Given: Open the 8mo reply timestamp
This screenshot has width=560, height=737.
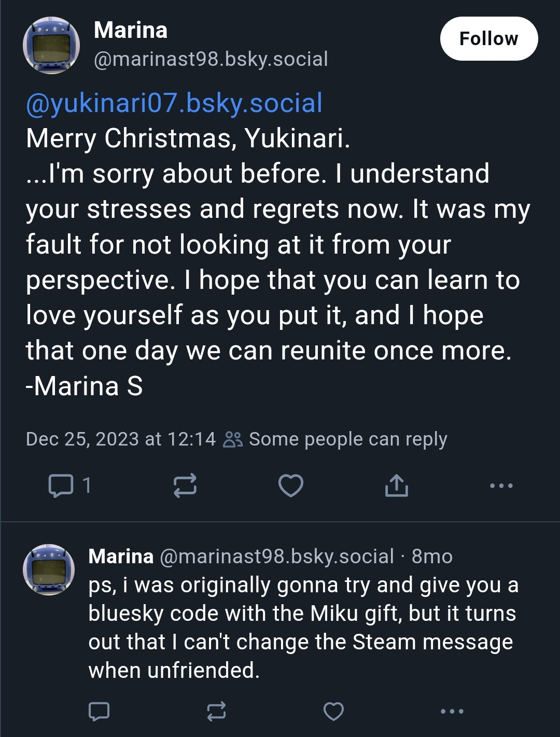Looking at the screenshot, I should tap(432, 557).
